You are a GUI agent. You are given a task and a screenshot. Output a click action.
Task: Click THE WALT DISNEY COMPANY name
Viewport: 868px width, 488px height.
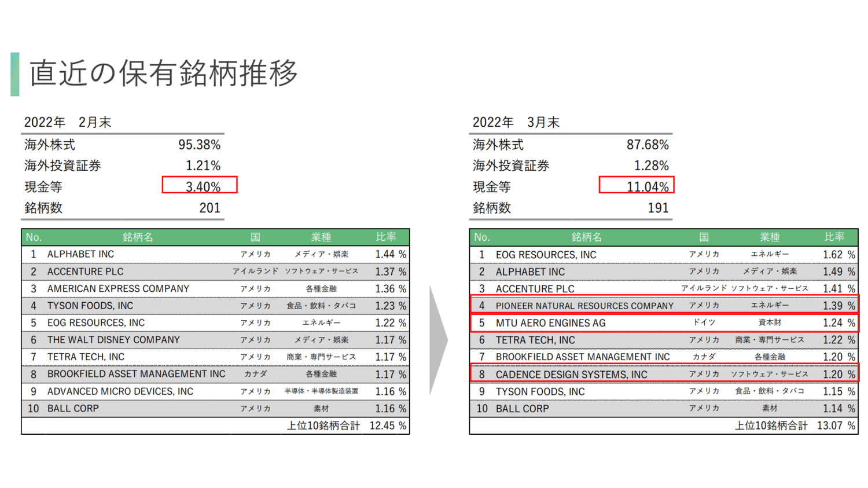click(113, 340)
